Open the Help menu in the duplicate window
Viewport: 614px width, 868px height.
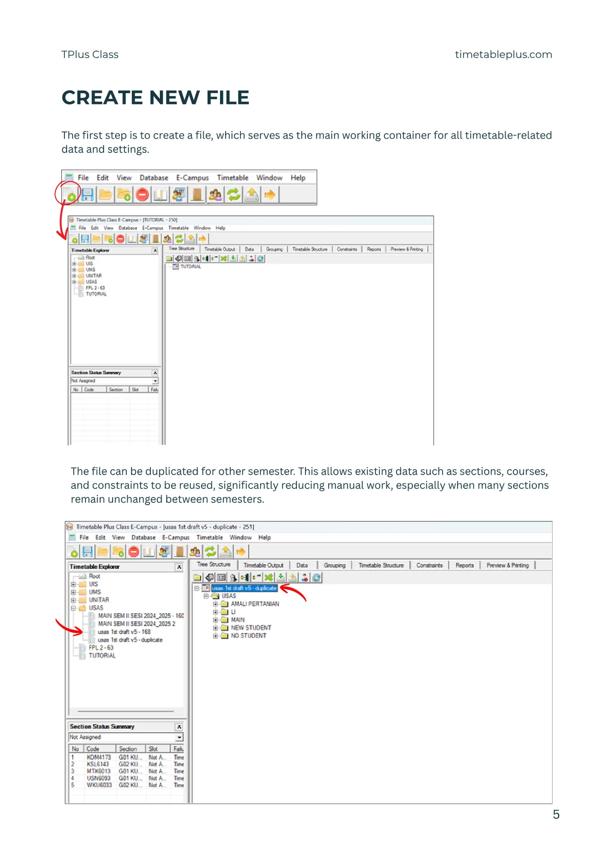pyautogui.click(x=265, y=538)
